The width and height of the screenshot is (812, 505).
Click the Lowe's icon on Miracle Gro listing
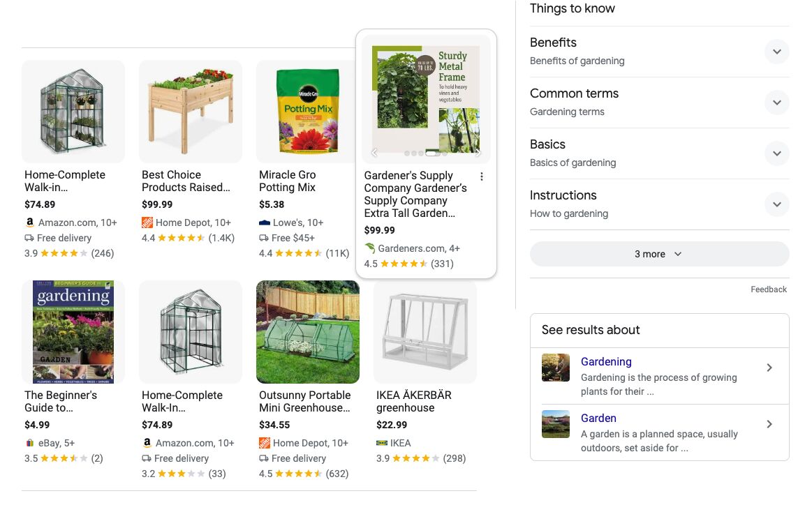[x=264, y=222]
